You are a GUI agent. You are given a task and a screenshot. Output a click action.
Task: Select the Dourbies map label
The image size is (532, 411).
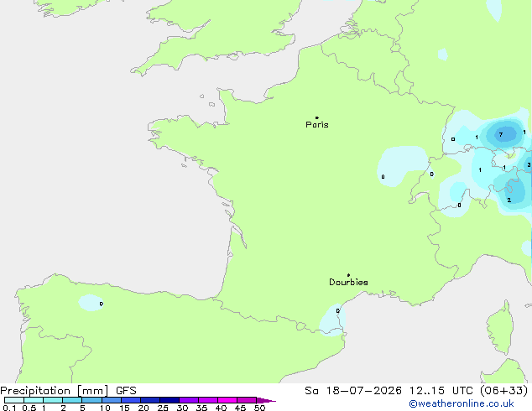(x=348, y=282)
